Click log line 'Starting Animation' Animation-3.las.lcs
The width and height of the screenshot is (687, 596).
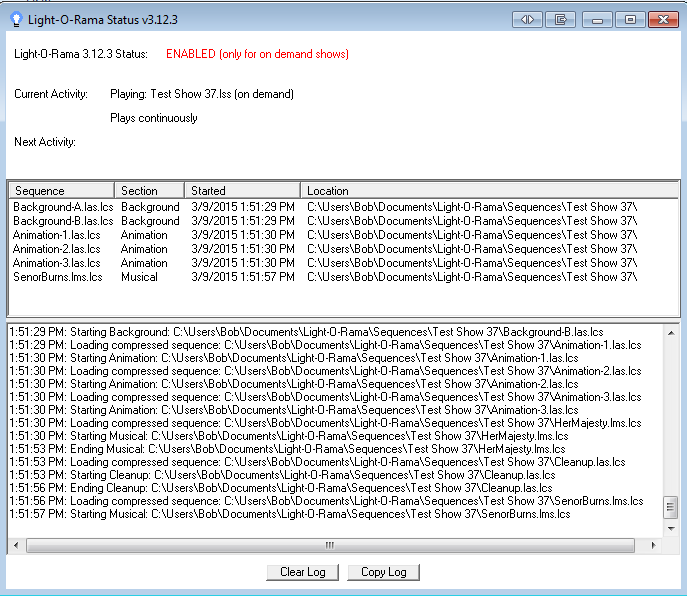pos(294,410)
